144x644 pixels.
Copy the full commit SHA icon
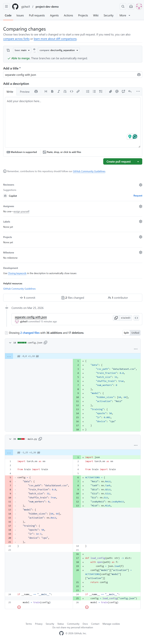click(x=116, y=318)
